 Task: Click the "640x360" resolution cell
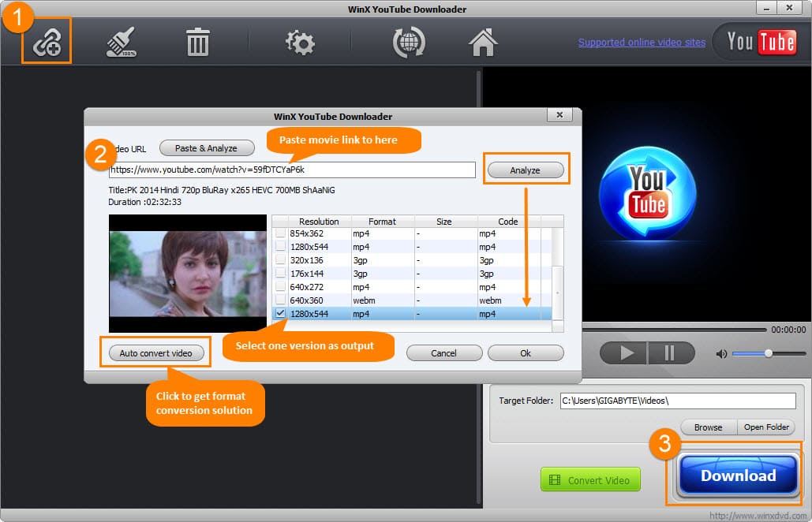click(x=306, y=300)
